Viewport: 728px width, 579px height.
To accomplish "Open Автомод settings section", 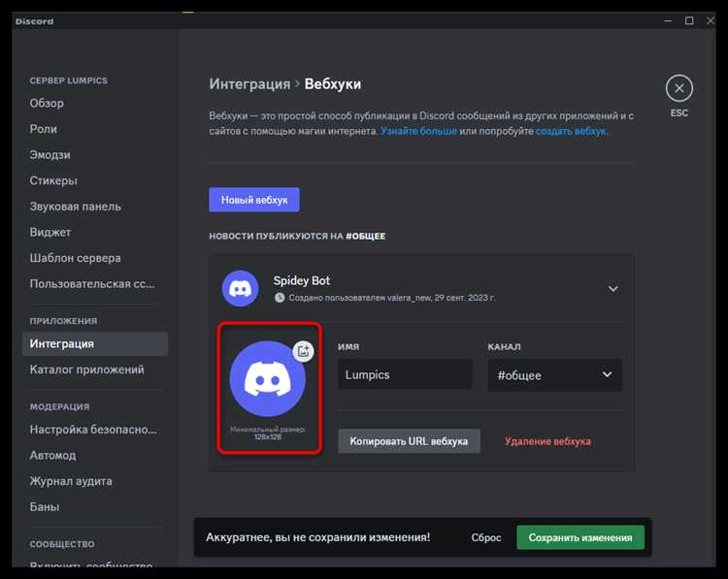I will click(x=52, y=455).
